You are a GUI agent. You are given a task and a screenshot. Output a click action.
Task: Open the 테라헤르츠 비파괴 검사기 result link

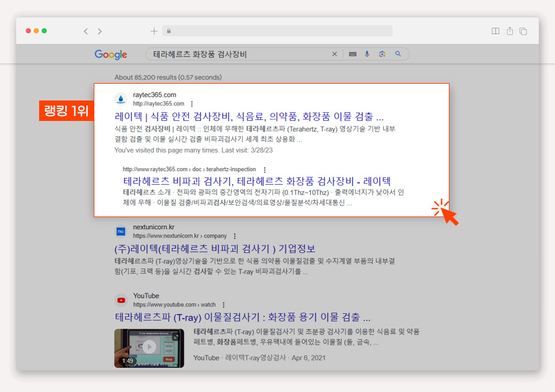tap(256, 181)
